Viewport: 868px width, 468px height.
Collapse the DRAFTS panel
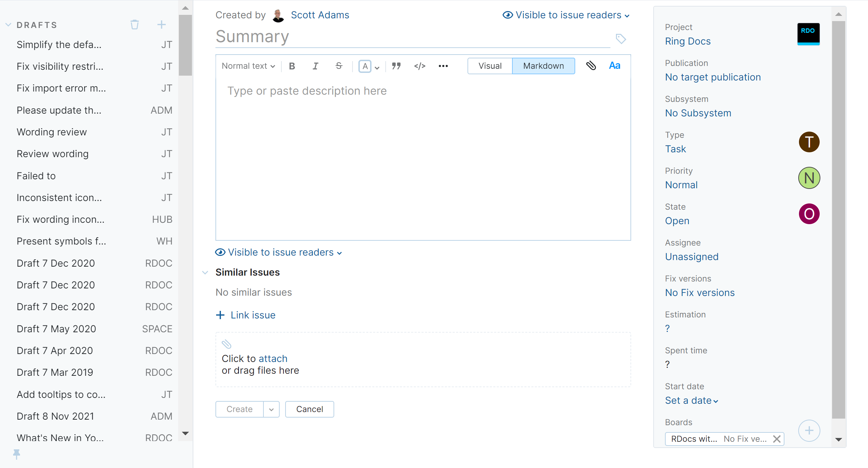(x=8, y=25)
